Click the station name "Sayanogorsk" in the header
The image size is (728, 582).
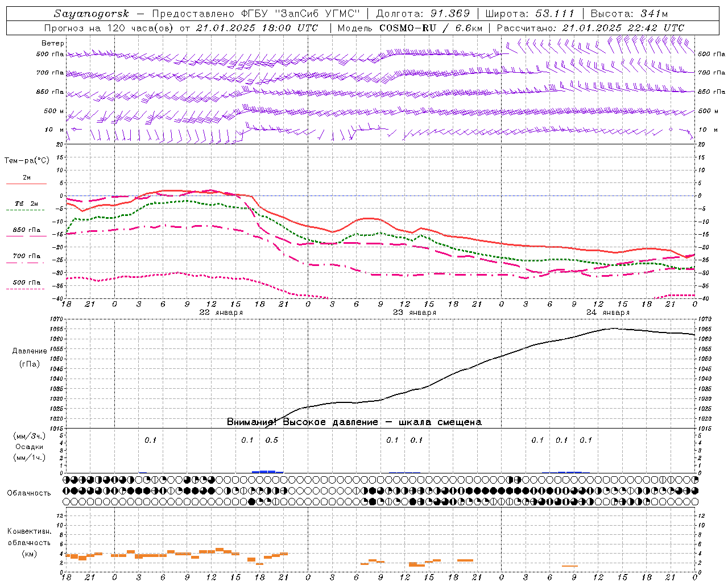[x=92, y=14]
